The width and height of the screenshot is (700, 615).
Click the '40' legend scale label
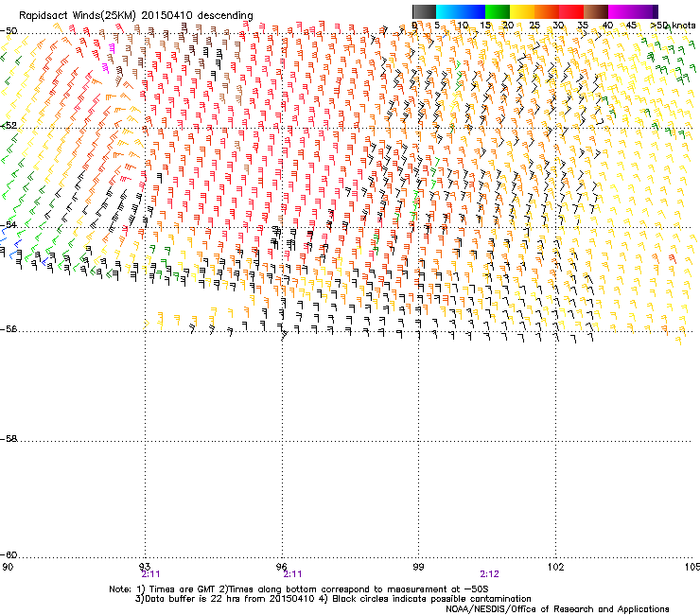click(x=607, y=26)
